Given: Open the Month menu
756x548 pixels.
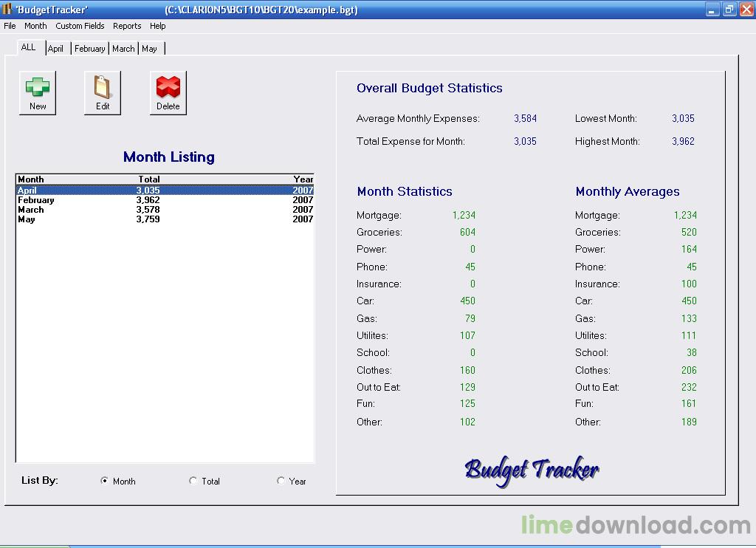Looking at the screenshot, I should click(35, 26).
